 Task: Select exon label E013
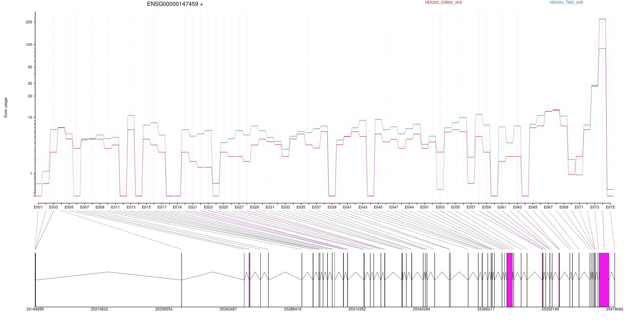[x=131, y=207]
